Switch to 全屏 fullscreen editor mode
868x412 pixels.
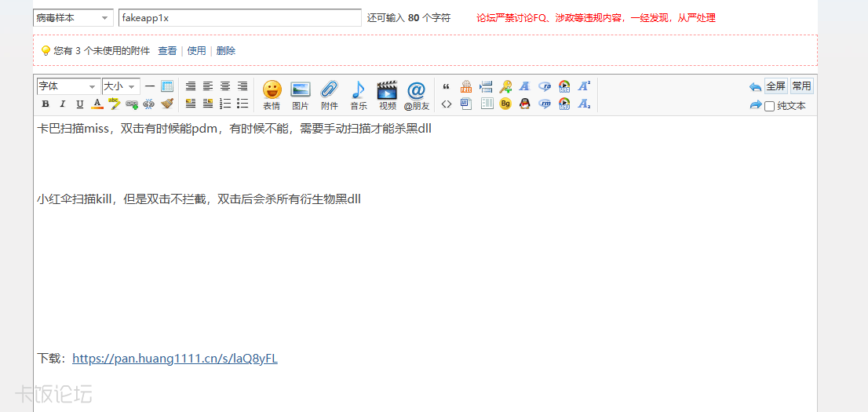[775, 86]
